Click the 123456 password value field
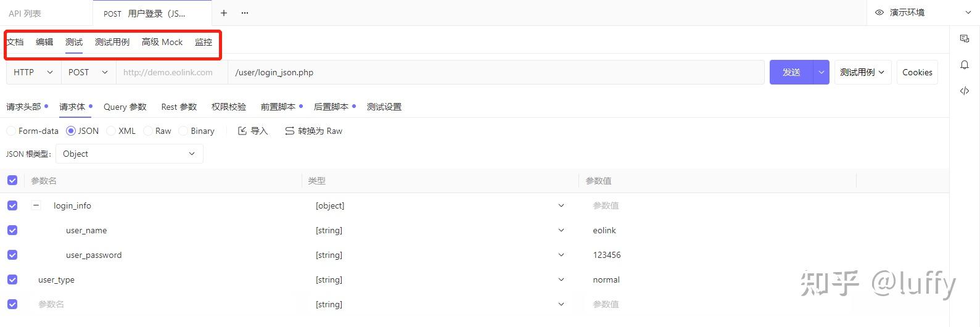Image resolution: width=980 pixels, height=327 pixels. (717, 255)
